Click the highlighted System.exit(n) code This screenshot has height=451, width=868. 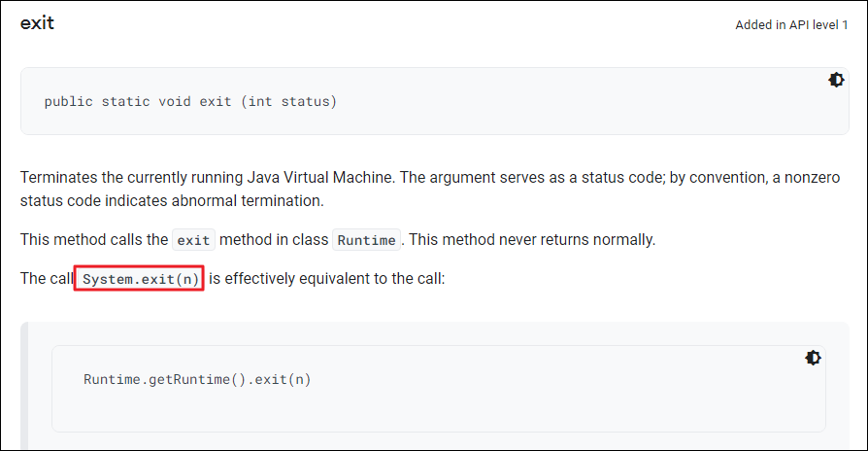[x=140, y=279]
